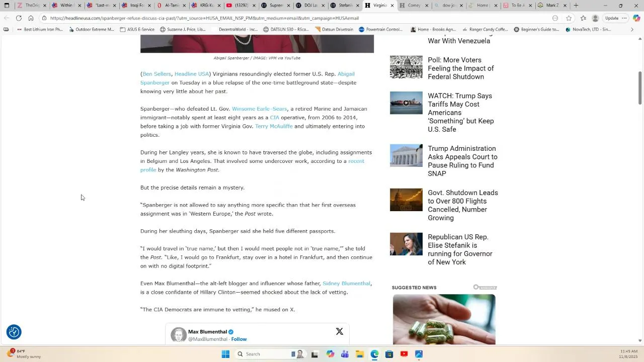The width and height of the screenshot is (644, 362).
Task: Open accessibility widget icon at bottom left
Action: coord(14,332)
